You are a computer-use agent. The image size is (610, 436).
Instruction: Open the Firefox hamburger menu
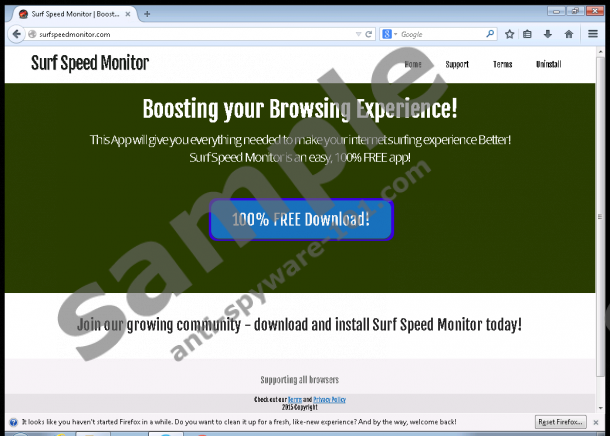(x=593, y=34)
